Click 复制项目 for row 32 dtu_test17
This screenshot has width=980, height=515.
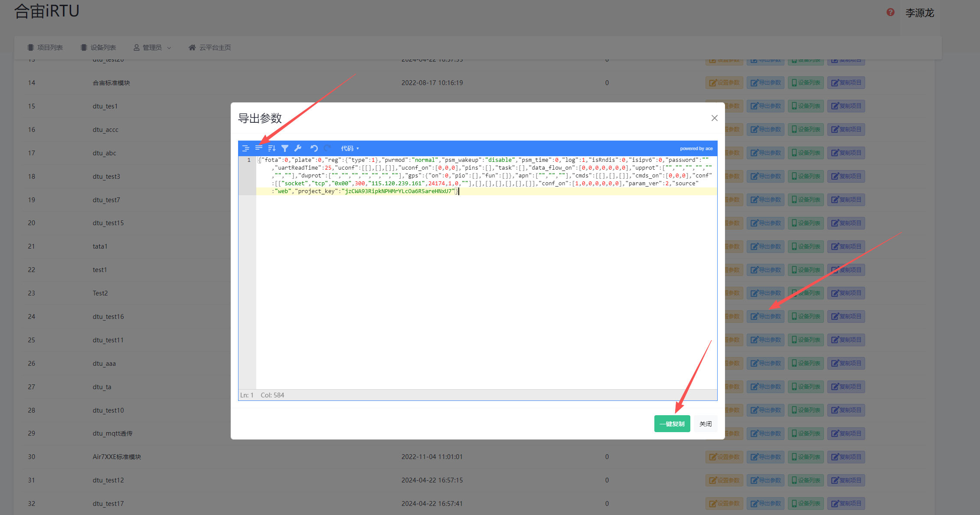pyautogui.click(x=846, y=504)
